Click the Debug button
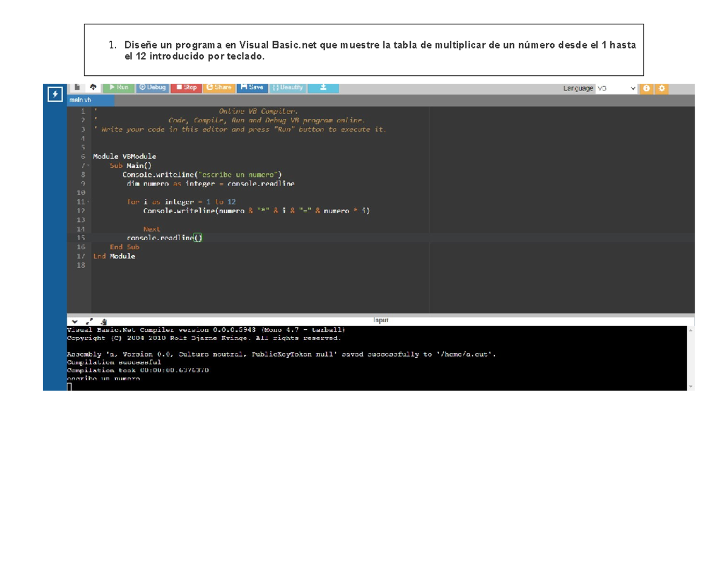Screen dimensions: 728x562 click(153, 87)
